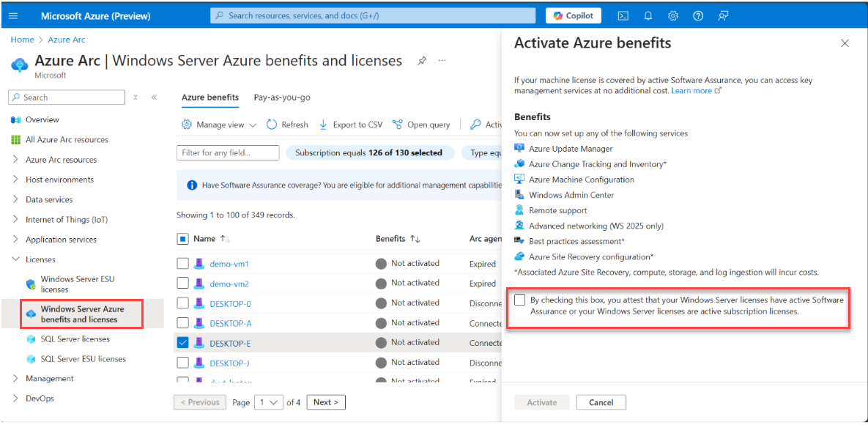
Task: Click Export to CSV icon
Action: (323, 125)
